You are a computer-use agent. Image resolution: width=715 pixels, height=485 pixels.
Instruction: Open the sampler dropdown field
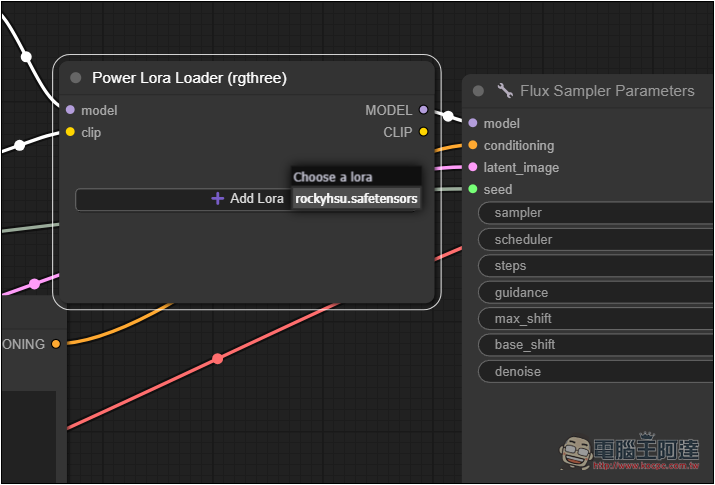pyautogui.click(x=596, y=213)
